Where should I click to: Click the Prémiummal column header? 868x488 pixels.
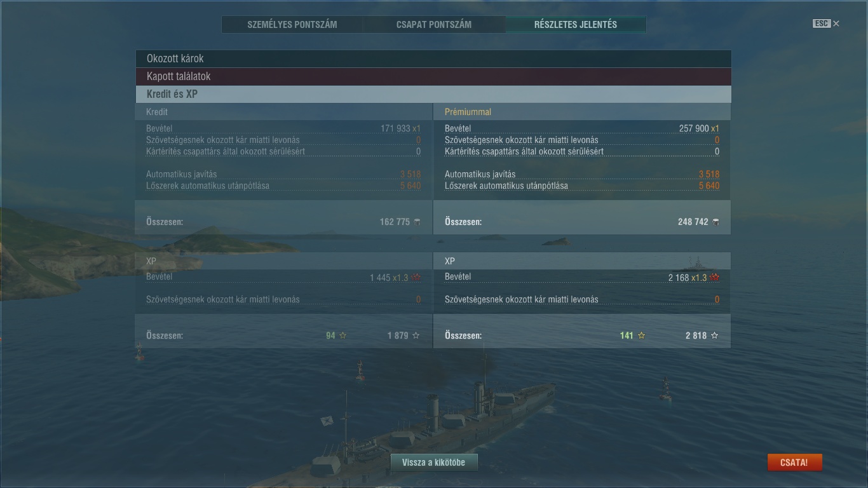pyautogui.click(x=468, y=112)
